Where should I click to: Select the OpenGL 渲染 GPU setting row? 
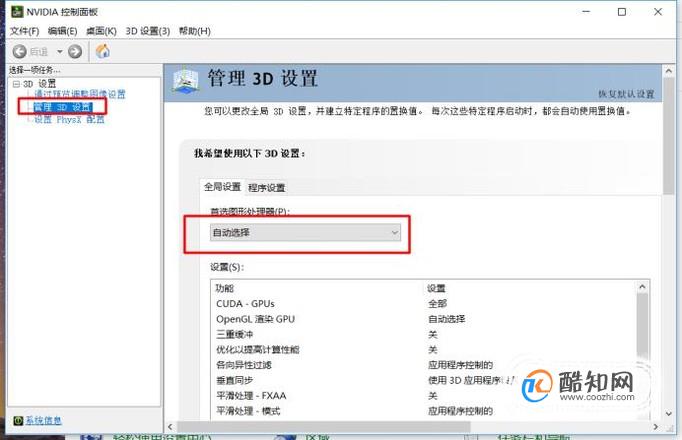coord(424,319)
